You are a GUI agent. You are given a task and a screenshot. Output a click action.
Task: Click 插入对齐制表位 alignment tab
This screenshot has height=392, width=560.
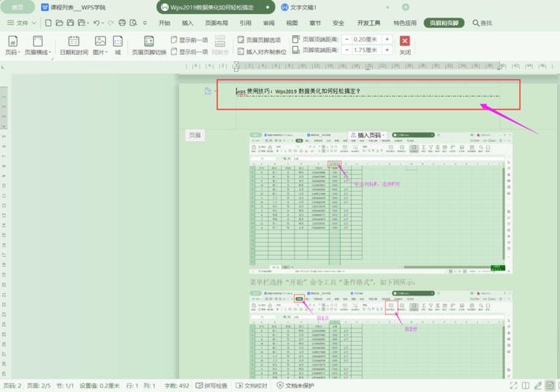262,51
